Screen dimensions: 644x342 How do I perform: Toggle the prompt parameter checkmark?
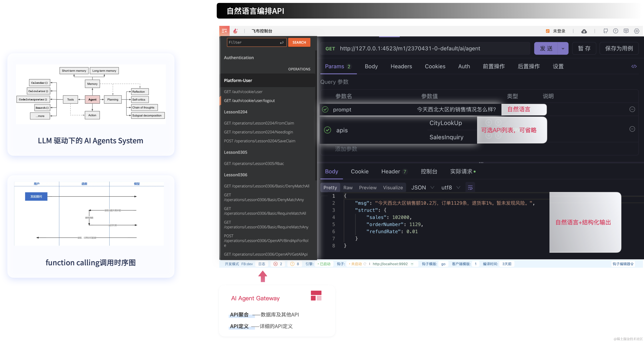point(325,109)
